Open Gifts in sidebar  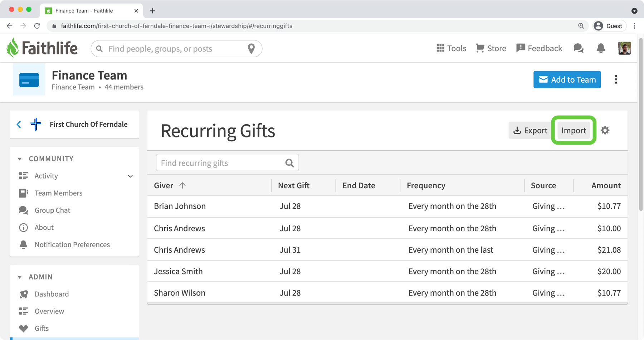[42, 328]
